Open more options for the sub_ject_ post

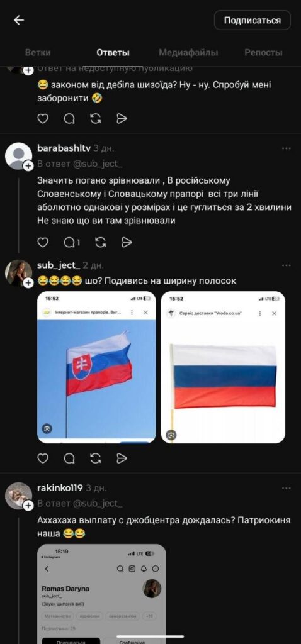pos(286,266)
